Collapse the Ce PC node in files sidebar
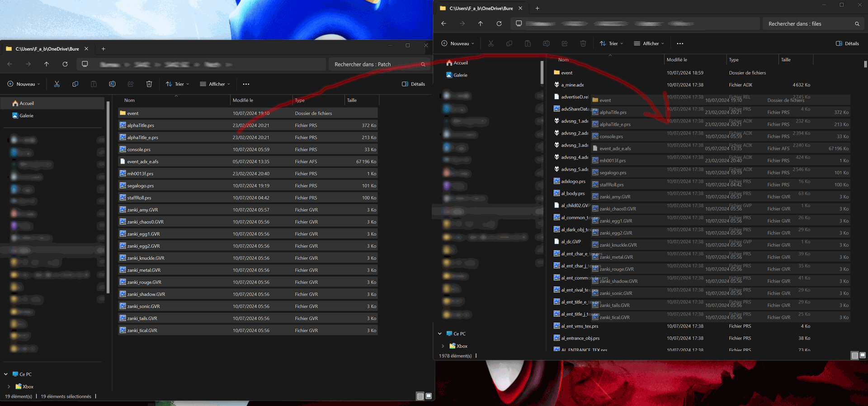Image resolution: width=868 pixels, height=406 pixels. point(440,334)
